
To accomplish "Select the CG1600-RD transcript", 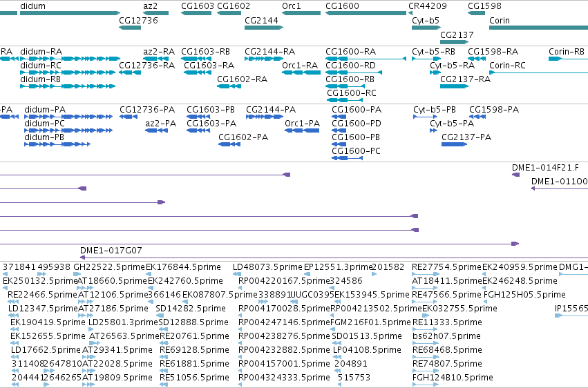I will [x=354, y=72].
